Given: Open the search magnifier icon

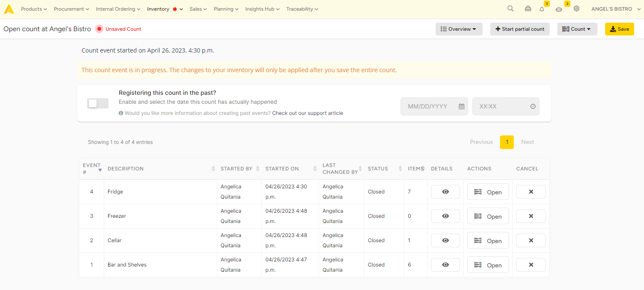Looking at the screenshot, I should click(510, 9).
